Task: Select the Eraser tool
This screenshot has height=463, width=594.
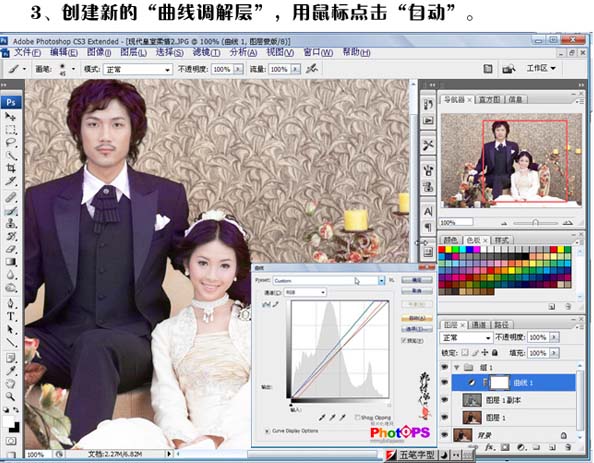Action: 11,249
